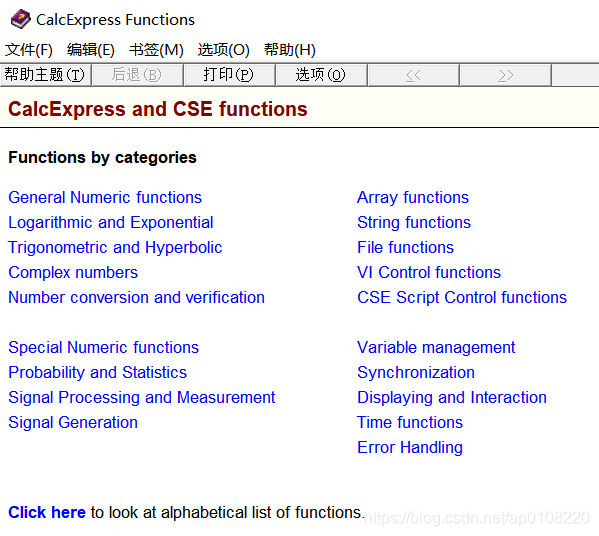This screenshot has height=536, width=599.
Task: Go to next topic with >> button
Action: point(505,75)
